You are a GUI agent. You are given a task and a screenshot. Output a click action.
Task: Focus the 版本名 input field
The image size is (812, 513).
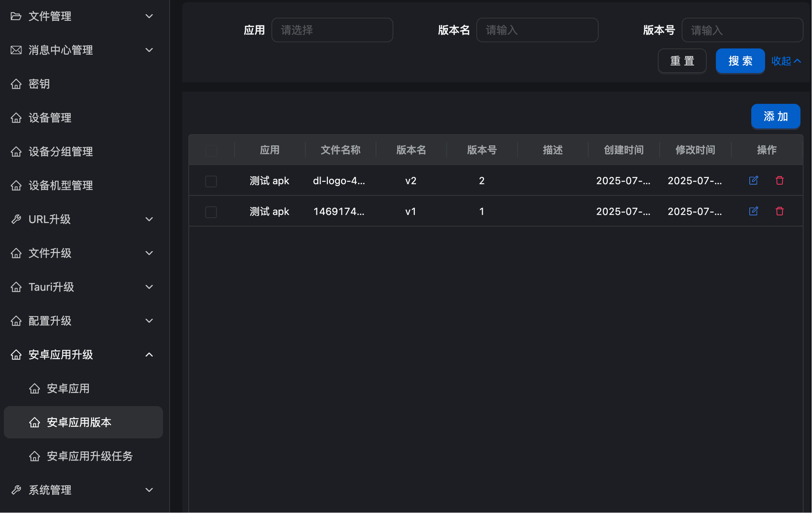click(x=537, y=30)
